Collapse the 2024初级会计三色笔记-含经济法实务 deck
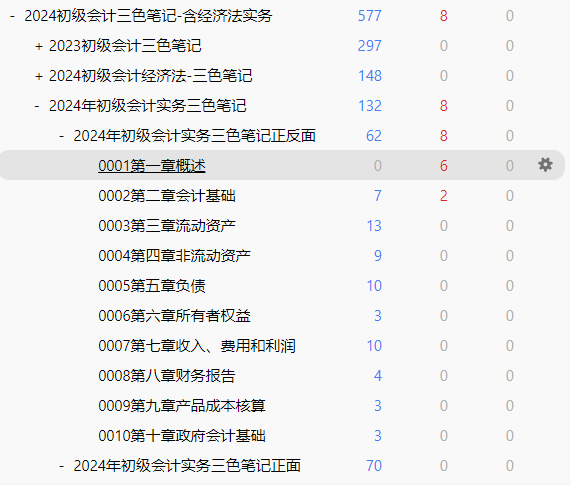 pyautogui.click(x=13, y=16)
